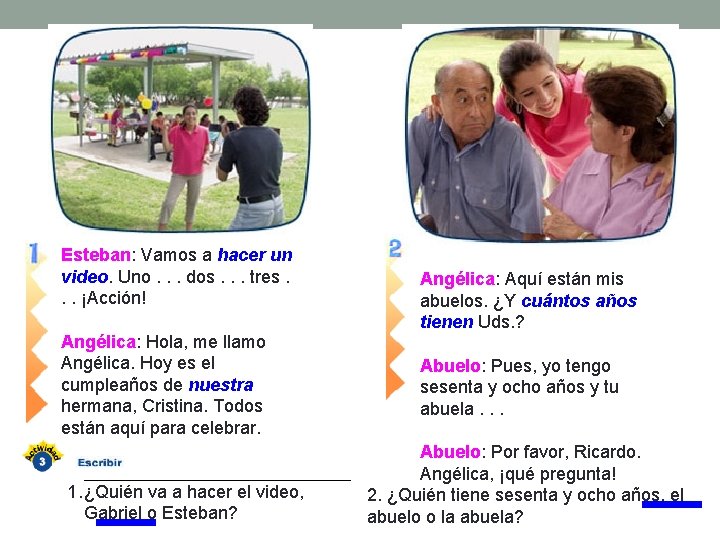
Task: Select the grandparents photo with Angélica
Action: click(541, 134)
